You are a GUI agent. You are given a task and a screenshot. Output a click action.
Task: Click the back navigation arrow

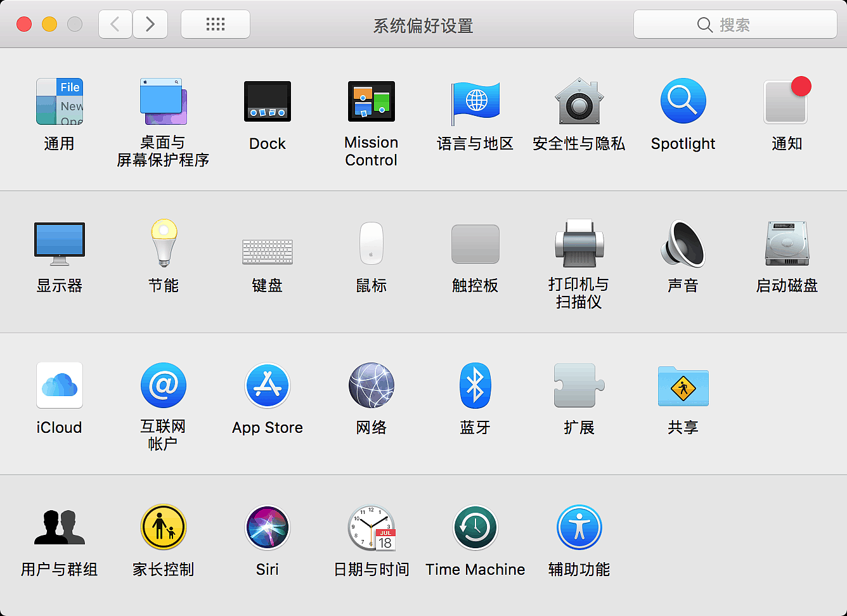(115, 25)
